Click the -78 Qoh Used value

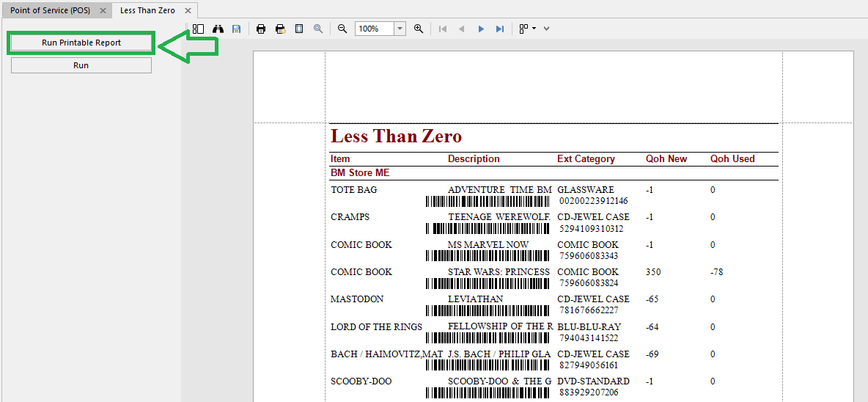click(717, 272)
